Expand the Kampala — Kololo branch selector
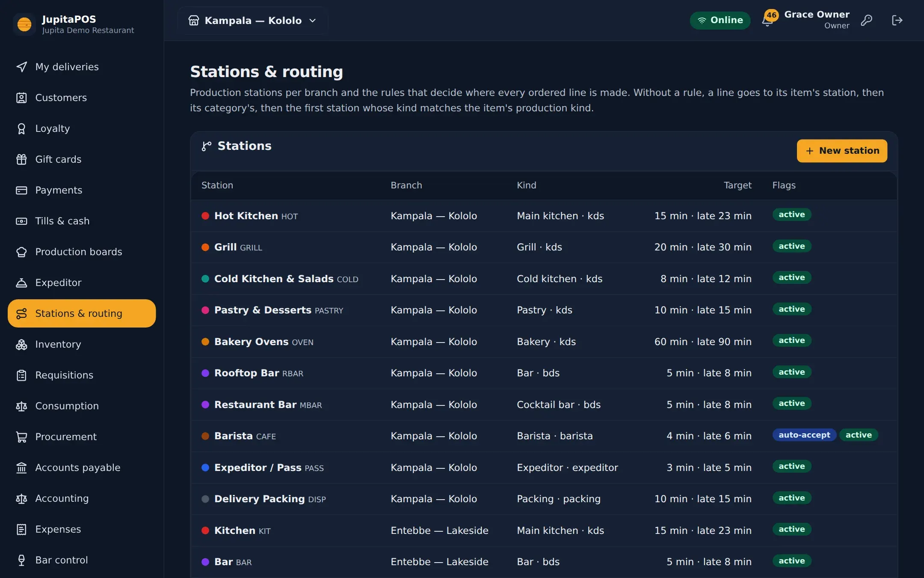Viewport: 924px width, 578px height. click(x=252, y=21)
